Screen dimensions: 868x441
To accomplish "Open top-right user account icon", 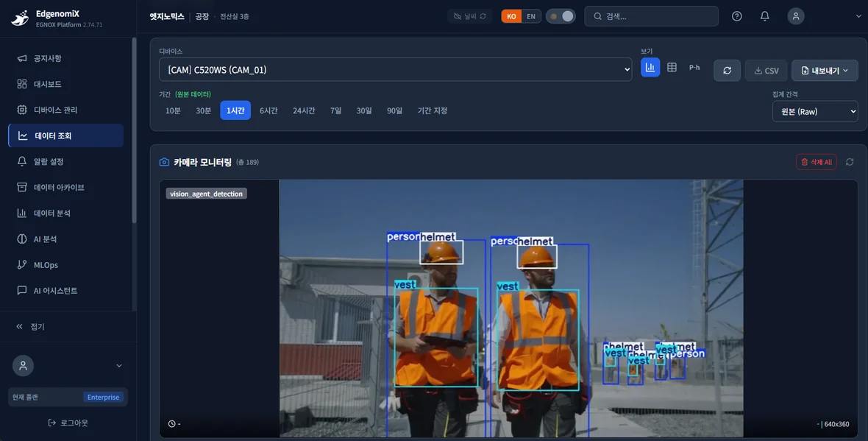I will pyautogui.click(x=795, y=16).
